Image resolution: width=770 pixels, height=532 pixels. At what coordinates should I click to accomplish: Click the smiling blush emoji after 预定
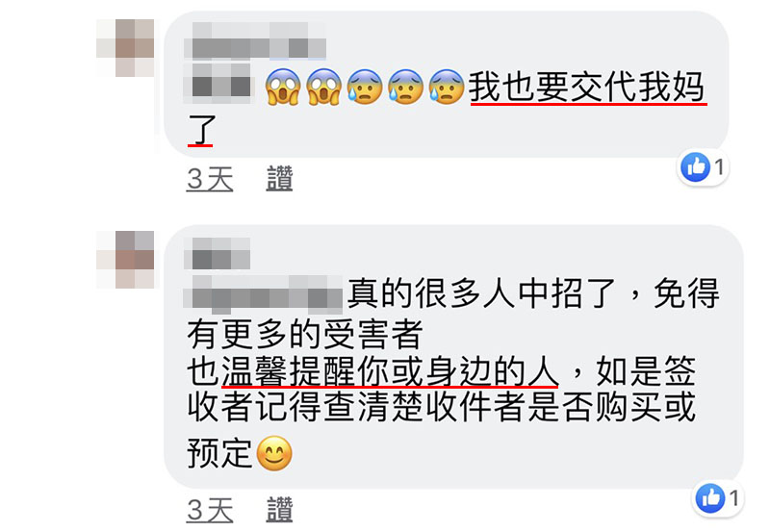tap(274, 453)
